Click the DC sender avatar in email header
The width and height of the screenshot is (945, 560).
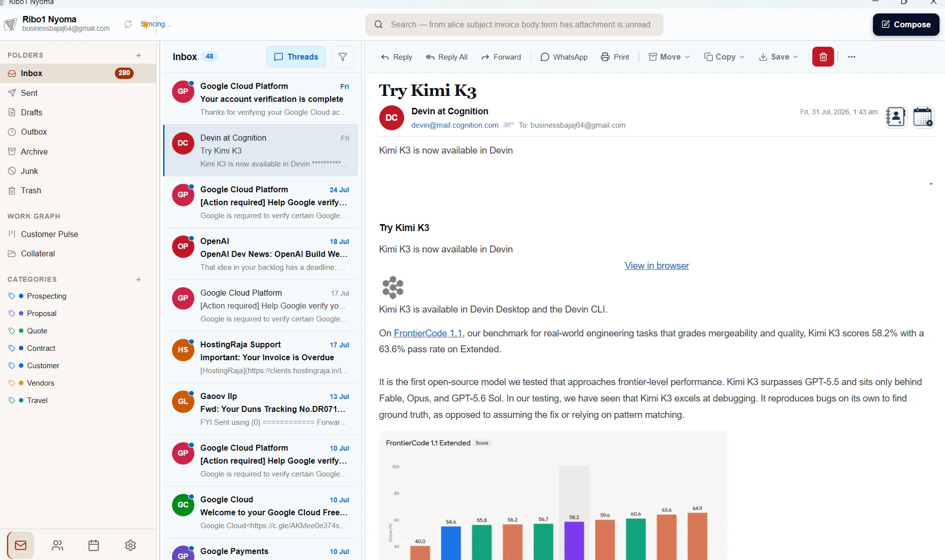[392, 118]
